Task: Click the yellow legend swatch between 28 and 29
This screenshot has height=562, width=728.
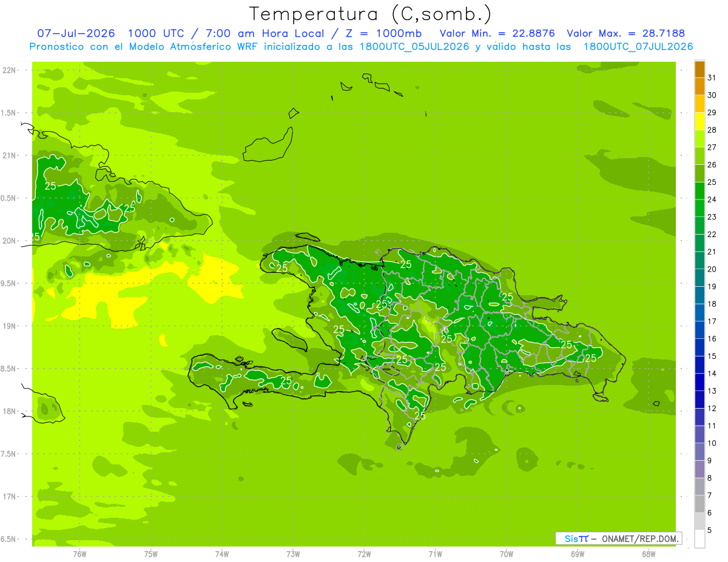Action: point(699,121)
